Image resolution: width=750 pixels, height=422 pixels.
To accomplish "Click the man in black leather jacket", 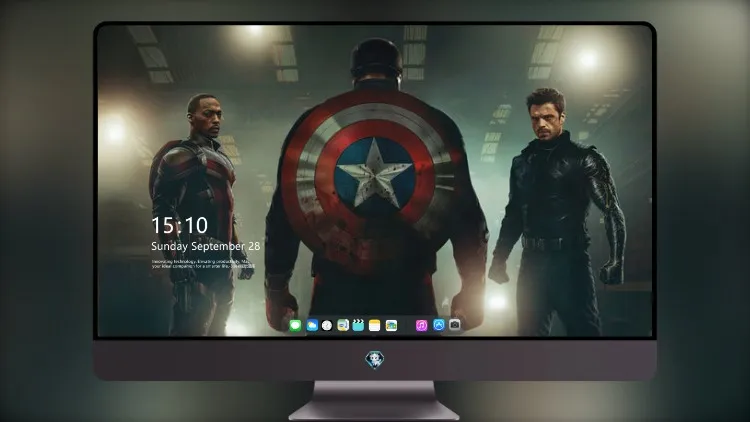I will click(x=557, y=213).
